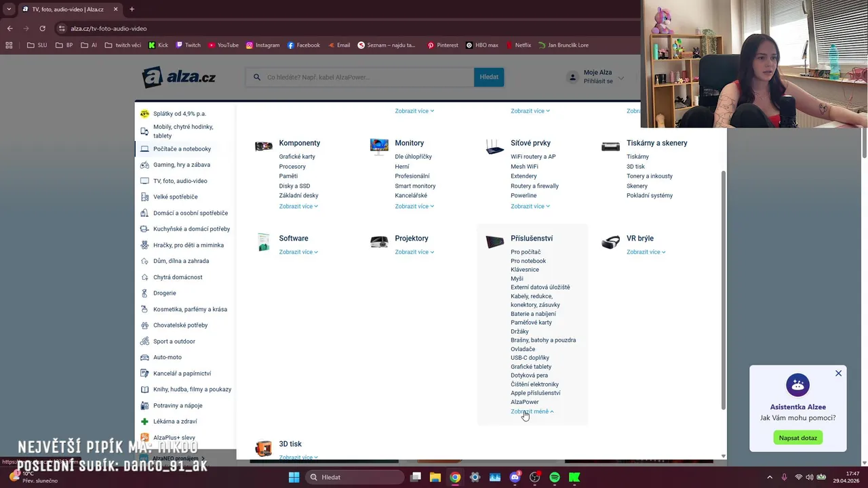
Task: Click the green Napsat dotaz button
Action: pos(797,438)
